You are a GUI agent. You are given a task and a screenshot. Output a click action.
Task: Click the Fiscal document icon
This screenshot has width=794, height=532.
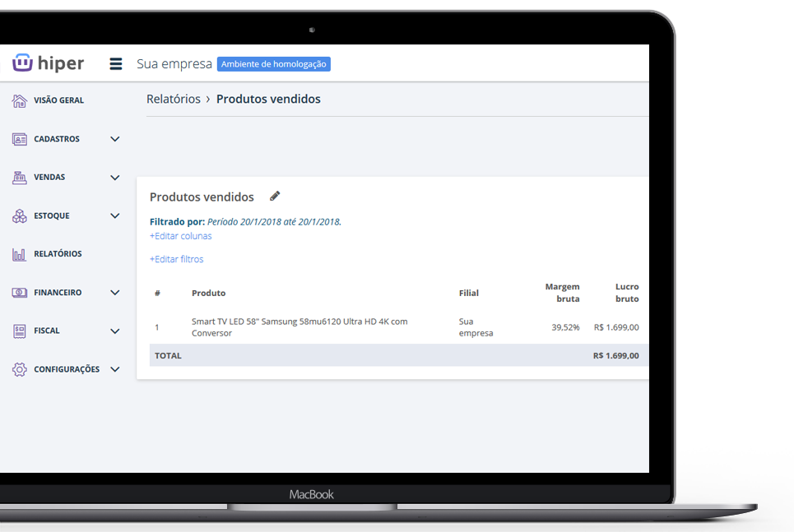[20, 331]
